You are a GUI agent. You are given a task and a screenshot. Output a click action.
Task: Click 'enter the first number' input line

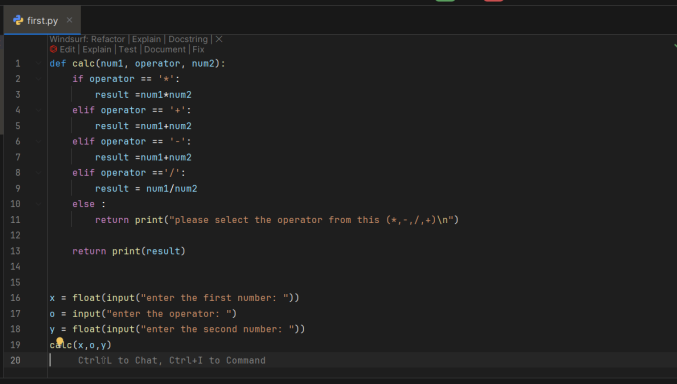[174, 298]
